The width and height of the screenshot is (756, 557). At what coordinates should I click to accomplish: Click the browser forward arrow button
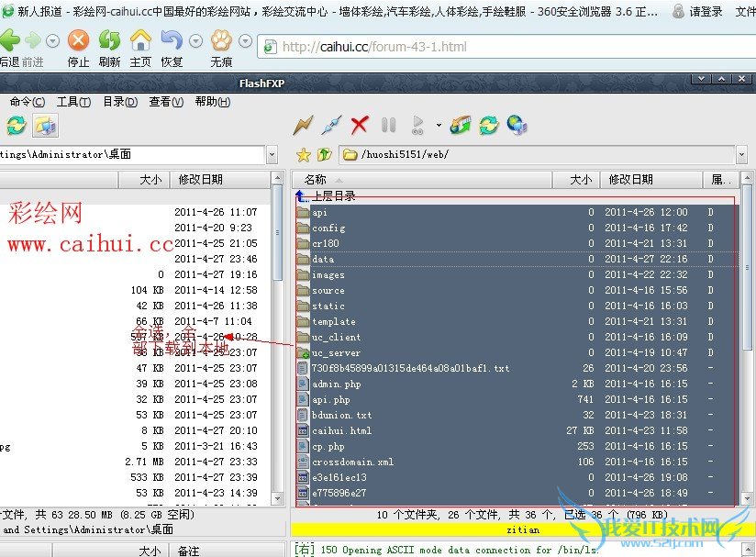pos(33,41)
